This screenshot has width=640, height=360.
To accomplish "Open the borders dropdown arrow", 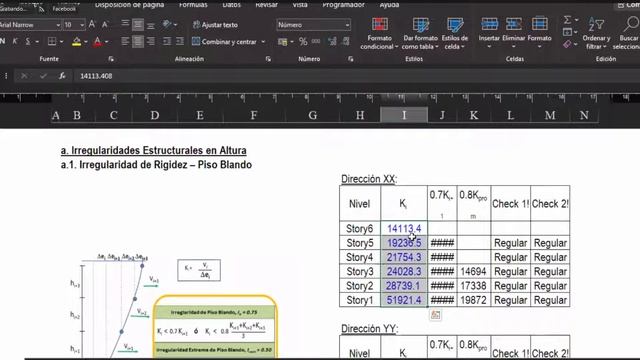I will 61,42.
